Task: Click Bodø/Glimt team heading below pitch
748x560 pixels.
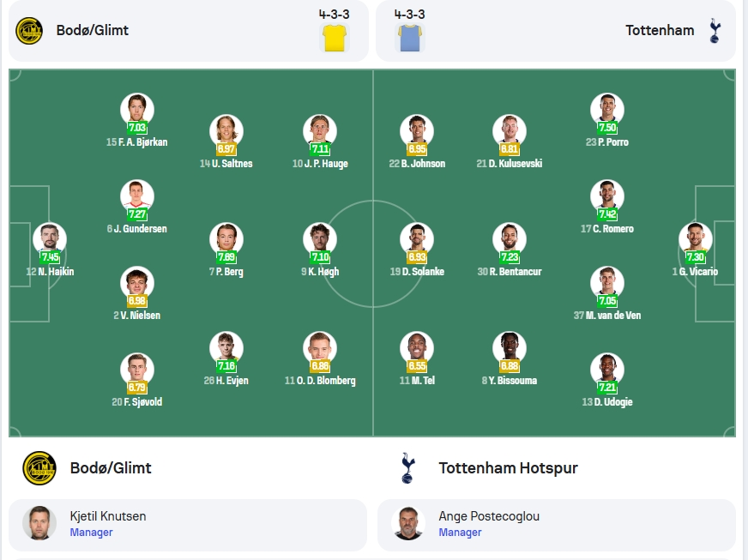Action: click(111, 468)
